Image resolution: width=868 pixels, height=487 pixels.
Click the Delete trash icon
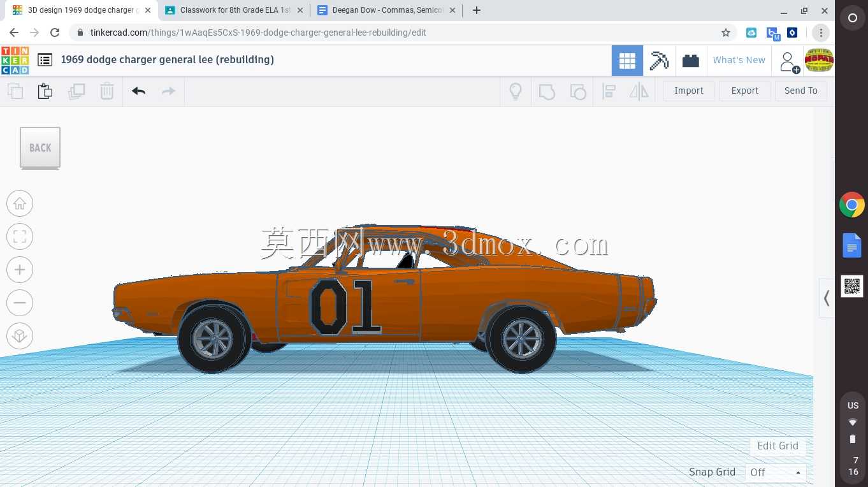pos(107,91)
